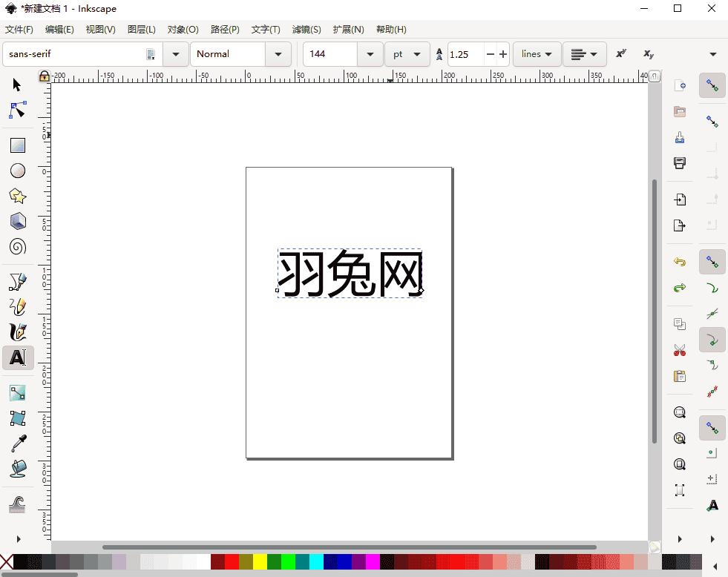Select the Tweak wave tool

coord(18,504)
